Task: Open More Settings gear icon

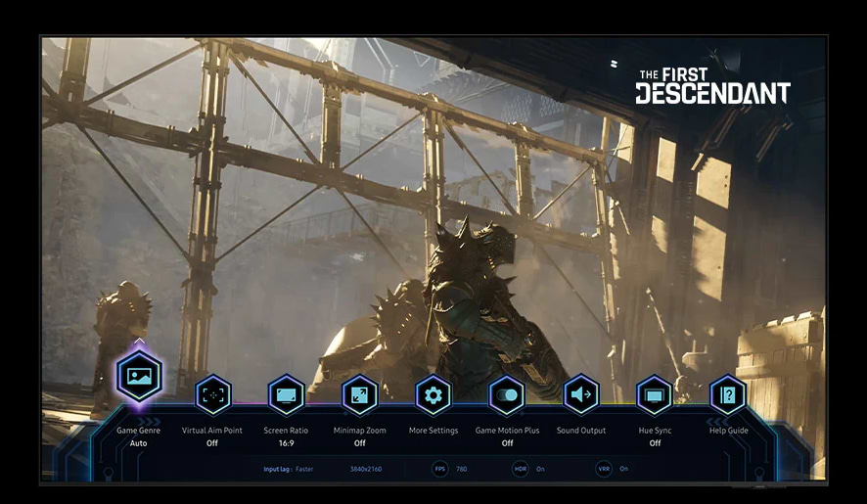Action: click(x=433, y=395)
